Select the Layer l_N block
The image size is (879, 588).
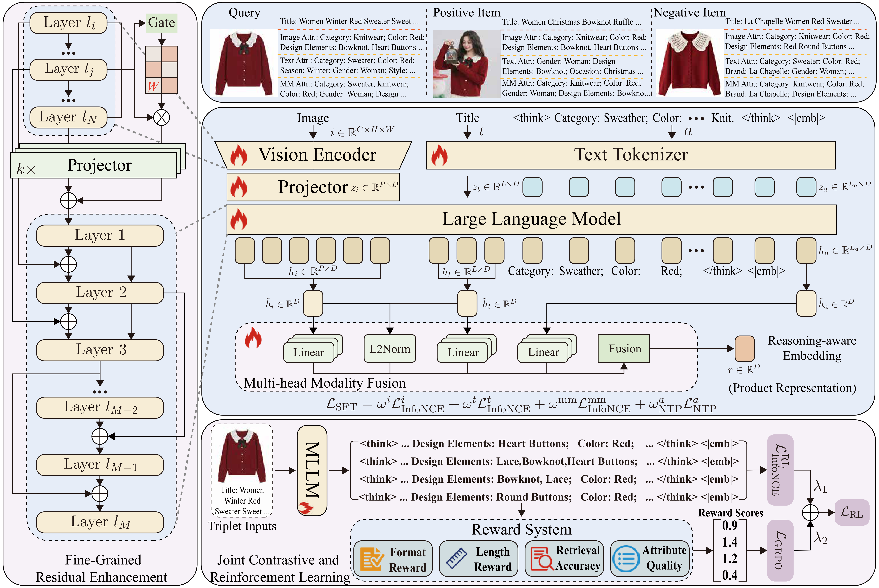point(68,117)
